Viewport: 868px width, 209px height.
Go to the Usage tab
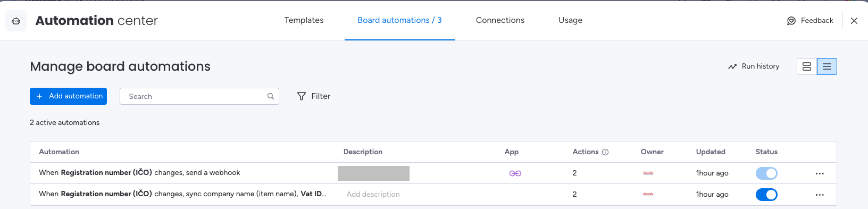pos(570,20)
